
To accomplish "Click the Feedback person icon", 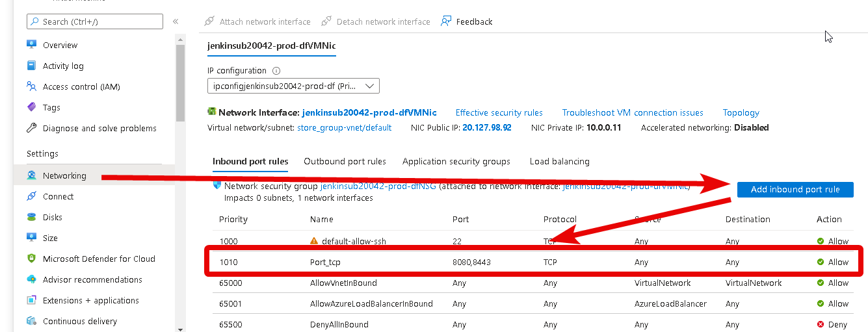I will pos(446,21).
